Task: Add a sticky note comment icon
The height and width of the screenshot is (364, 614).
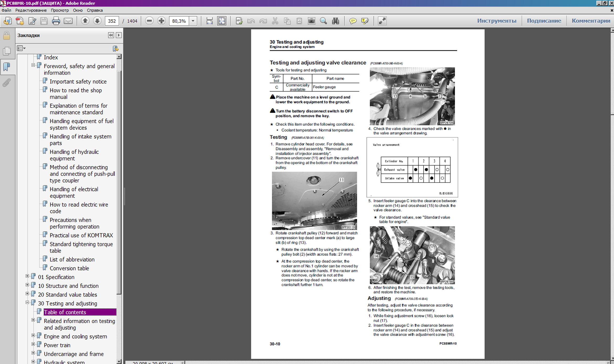Action: point(353,21)
